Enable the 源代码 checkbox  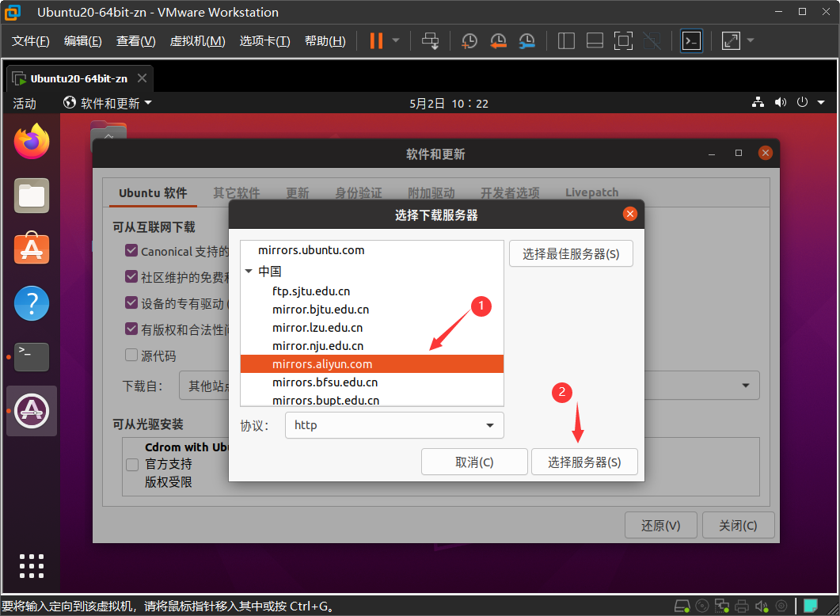coord(131,355)
